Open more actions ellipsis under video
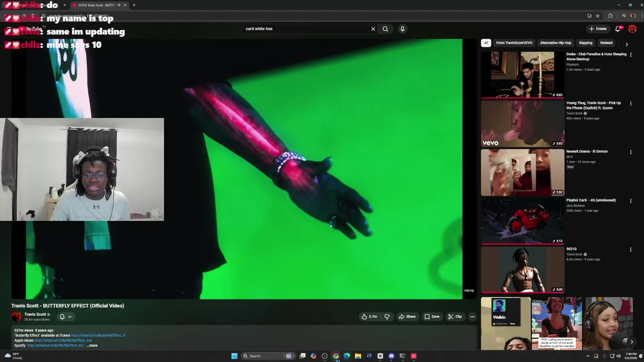This screenshot has width=644, height=362. click(472, 317)
